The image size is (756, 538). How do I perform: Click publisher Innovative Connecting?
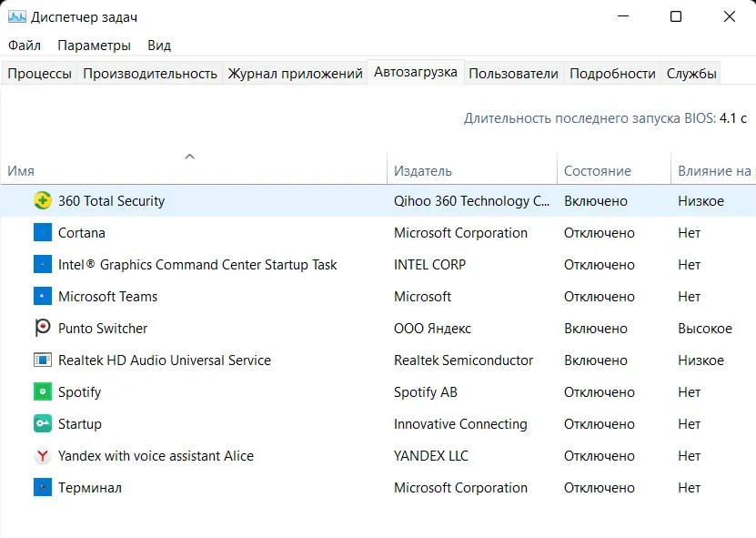point(460,423)
